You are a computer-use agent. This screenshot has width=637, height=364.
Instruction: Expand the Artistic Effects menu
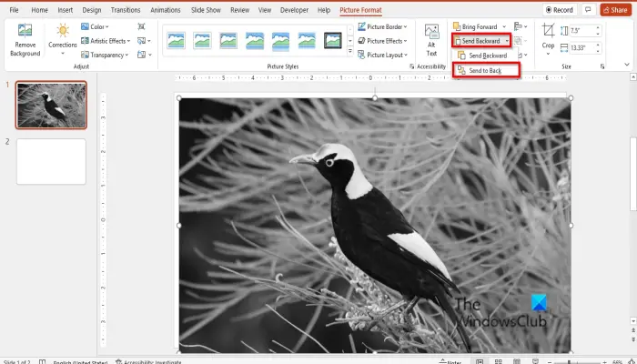click(x=106, y=41)
